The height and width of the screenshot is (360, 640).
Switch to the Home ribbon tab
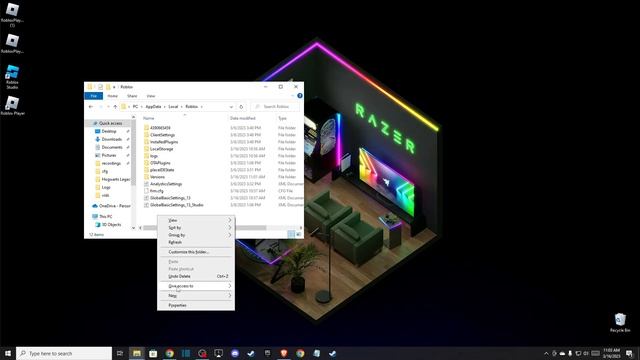point(113,96)
